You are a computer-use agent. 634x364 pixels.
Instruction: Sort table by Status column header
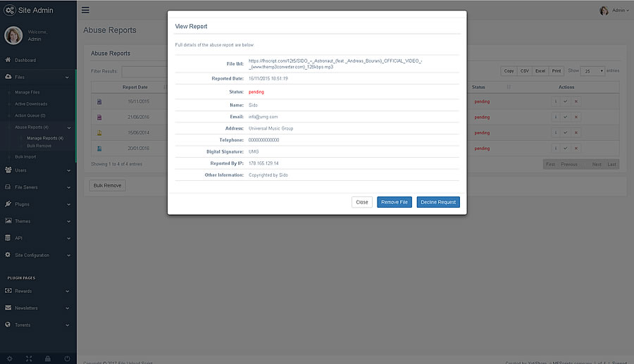click(x=478, y=87)
